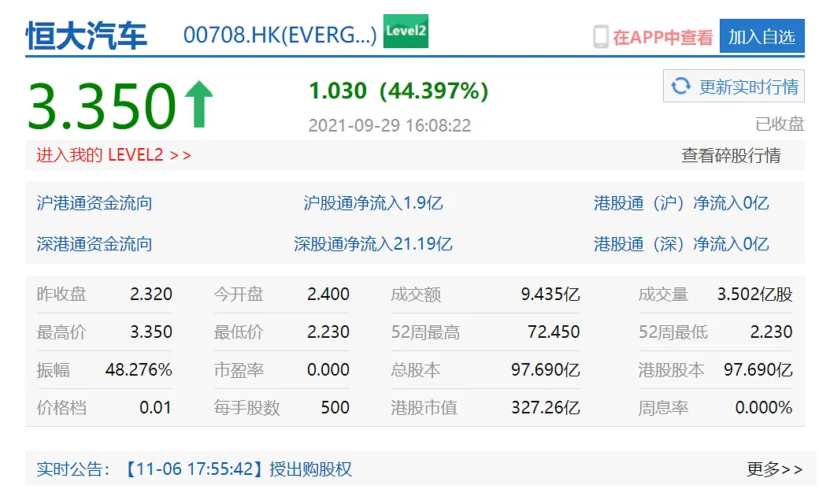
Task: Click 沪股通净流入1.9亿 link
Action: pyautogui.click(x=373, y=203)
